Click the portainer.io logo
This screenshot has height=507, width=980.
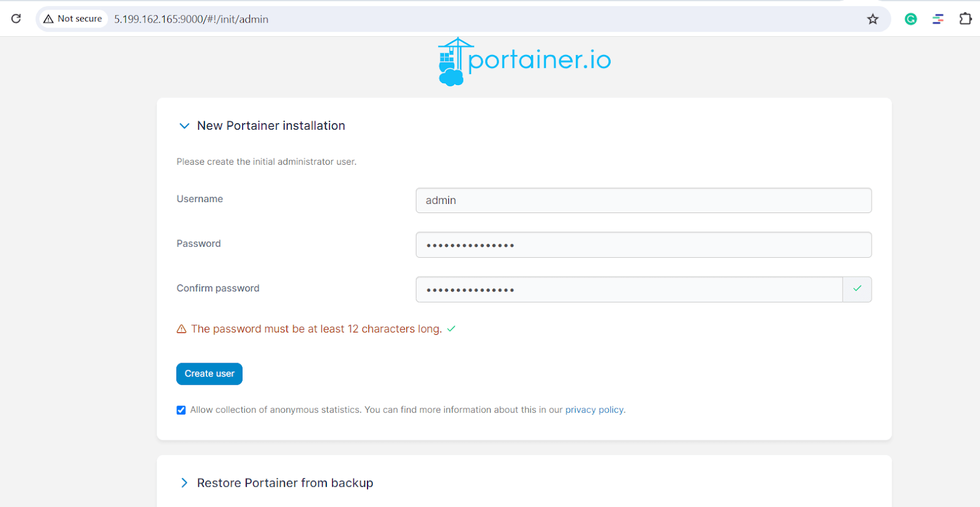click(524, 61)
